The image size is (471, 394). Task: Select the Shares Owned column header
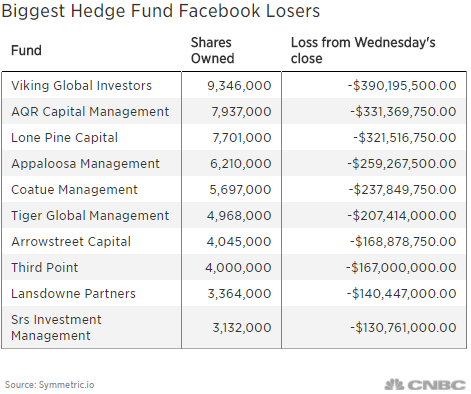tap(212, 50)
